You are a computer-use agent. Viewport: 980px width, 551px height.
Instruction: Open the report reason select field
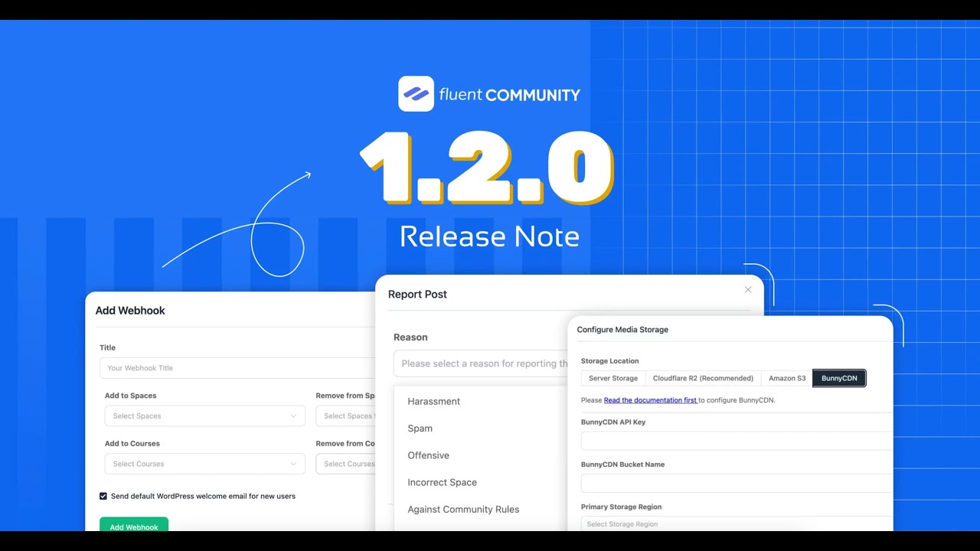pyautogui.click(x=481, y=364)
